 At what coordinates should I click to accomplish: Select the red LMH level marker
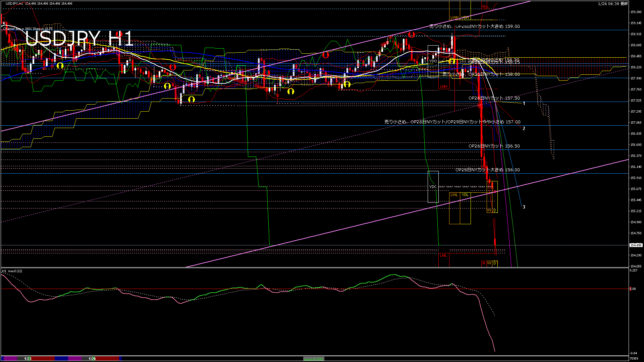tap(444, 86)
